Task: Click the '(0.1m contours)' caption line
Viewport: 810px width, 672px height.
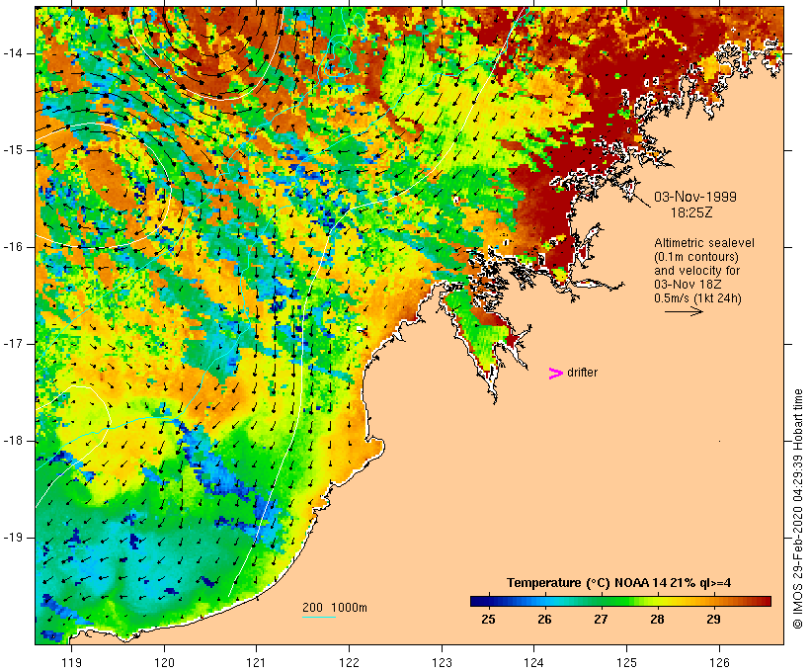Action: point(696,257)
